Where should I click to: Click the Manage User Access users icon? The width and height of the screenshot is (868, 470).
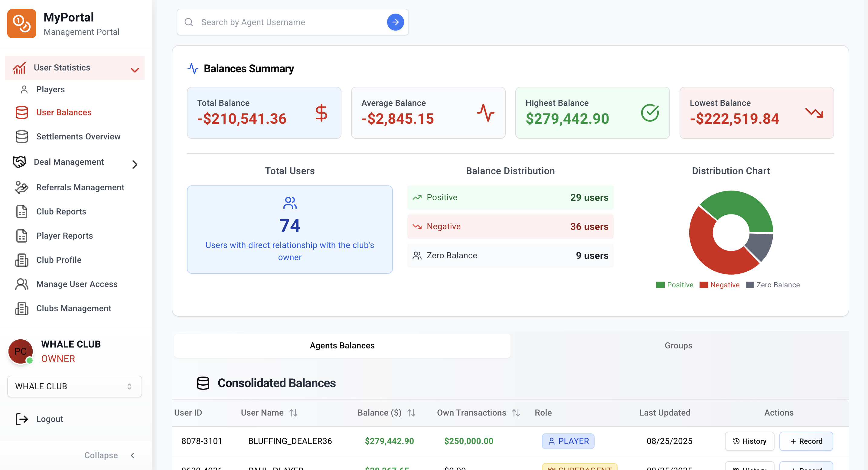pos(21,284)
